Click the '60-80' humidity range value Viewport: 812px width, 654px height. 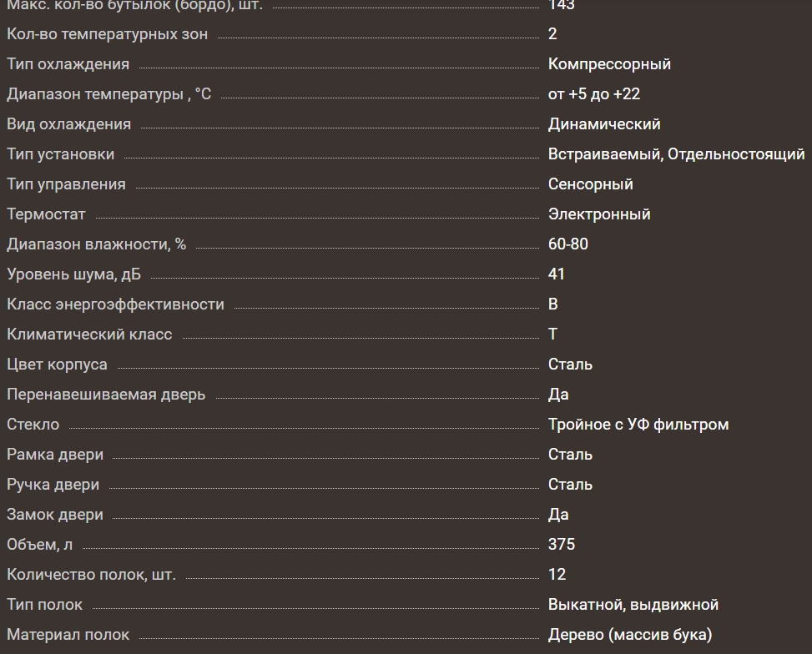[x=567, y=244]
